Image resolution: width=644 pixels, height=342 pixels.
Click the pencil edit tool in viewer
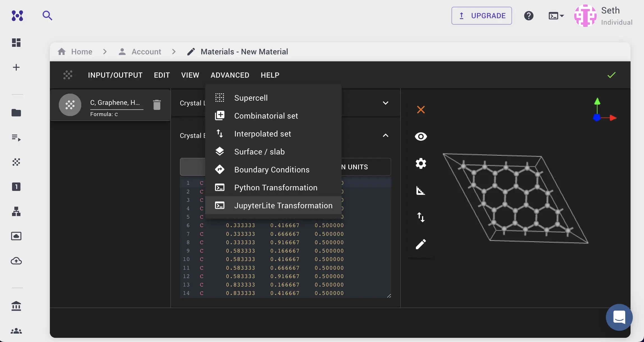421,244
